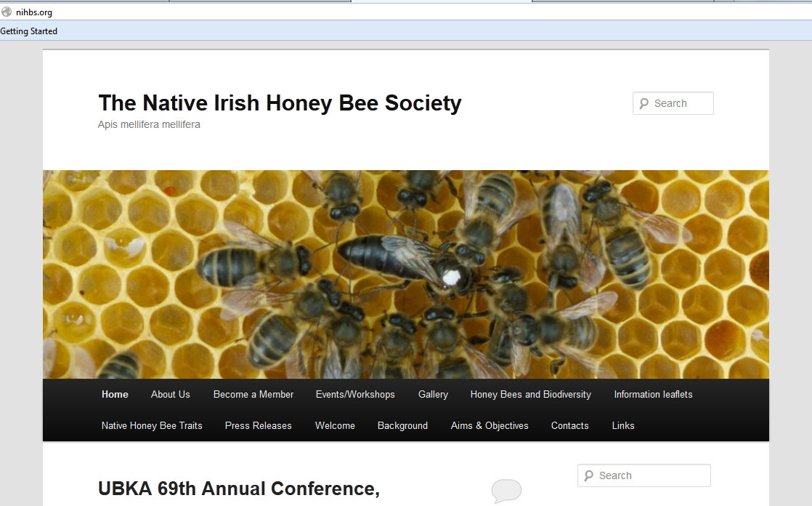812x506 pixels.
Task: Open Events/Workshops menu item
Action: 355,395
